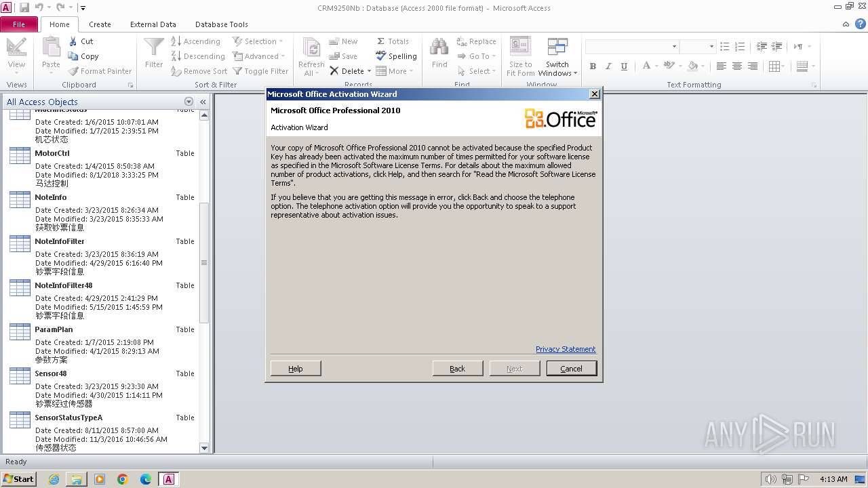Click the bullets list icon
The width and height of the screenshot is (868, 488).
[x=724, y=47]
